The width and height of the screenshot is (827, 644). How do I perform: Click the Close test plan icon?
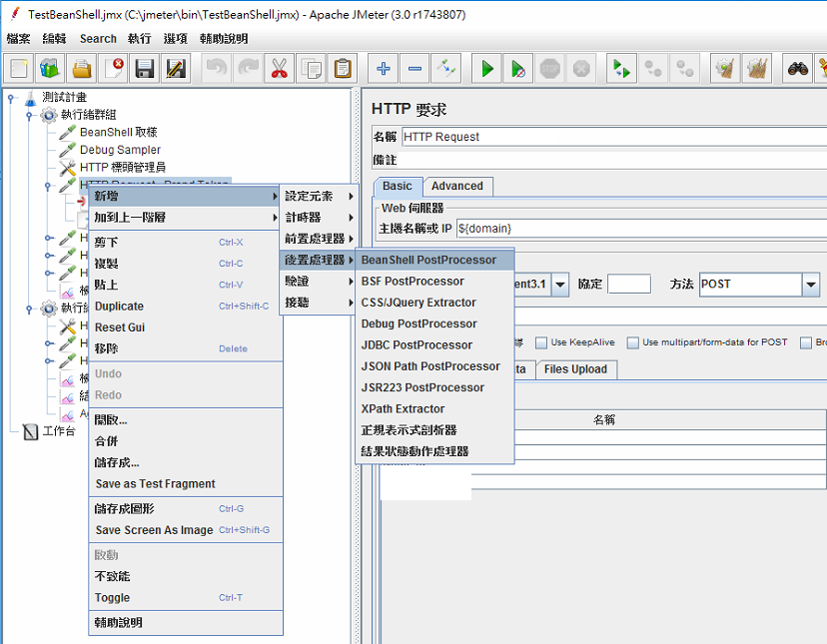pos(114,69)
